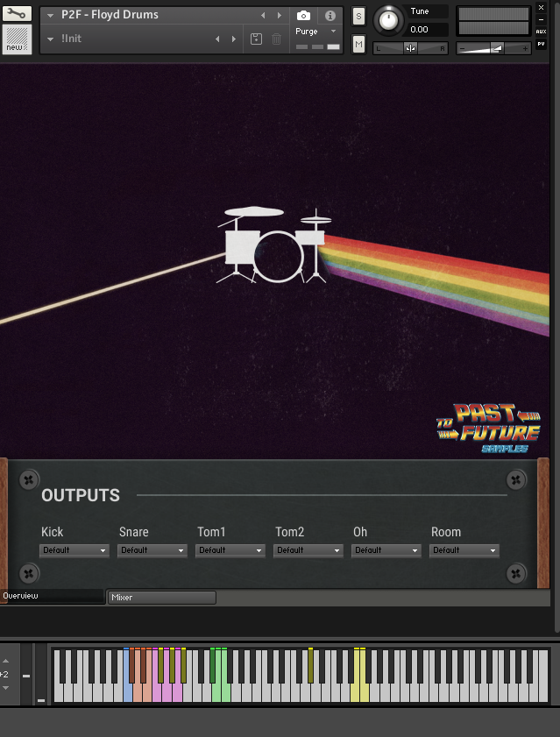
Task: Open Snare output dropdown
Action: click(152, 550)
